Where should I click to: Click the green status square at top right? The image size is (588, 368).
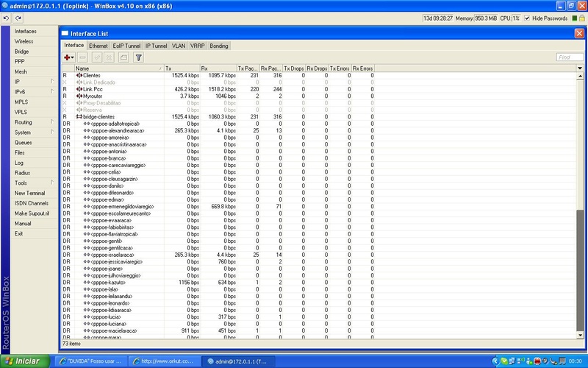click(575, 18)
